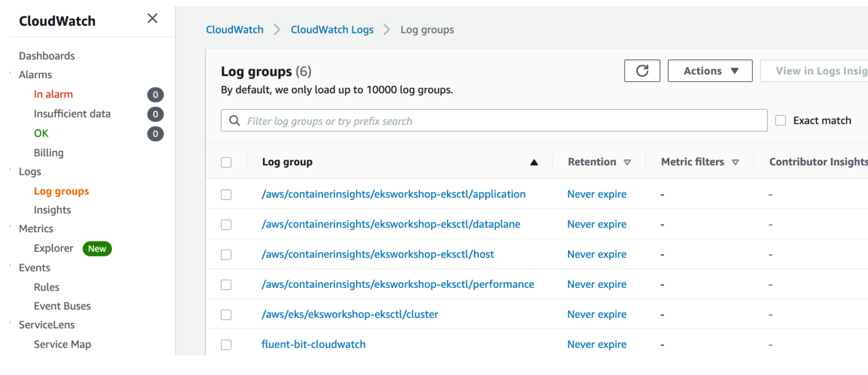Collapse the Events section
The height and width of the screenshot is (375, 868).
[x=10, y=266]
